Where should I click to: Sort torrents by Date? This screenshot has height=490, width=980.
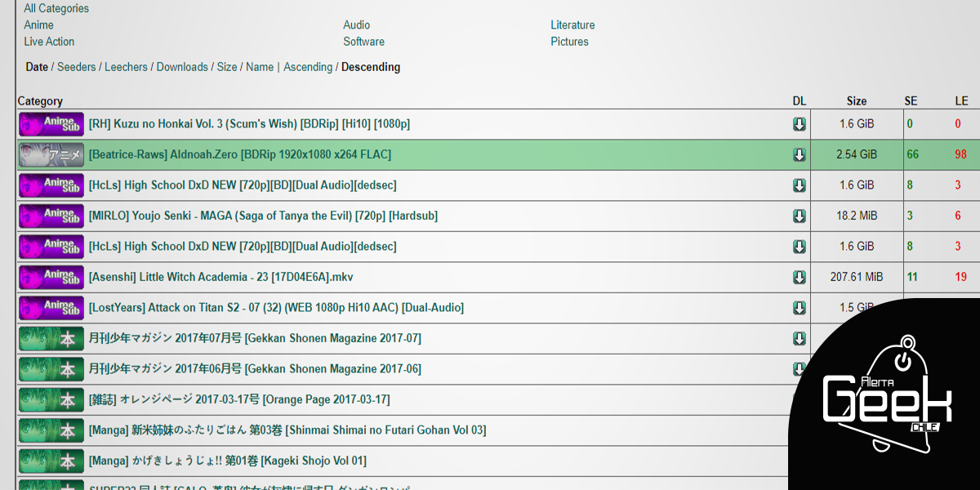pos(37,67)
